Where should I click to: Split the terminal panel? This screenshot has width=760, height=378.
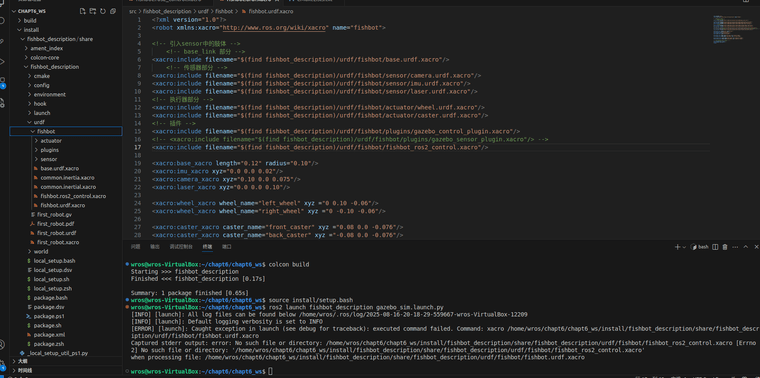[715, 247]
